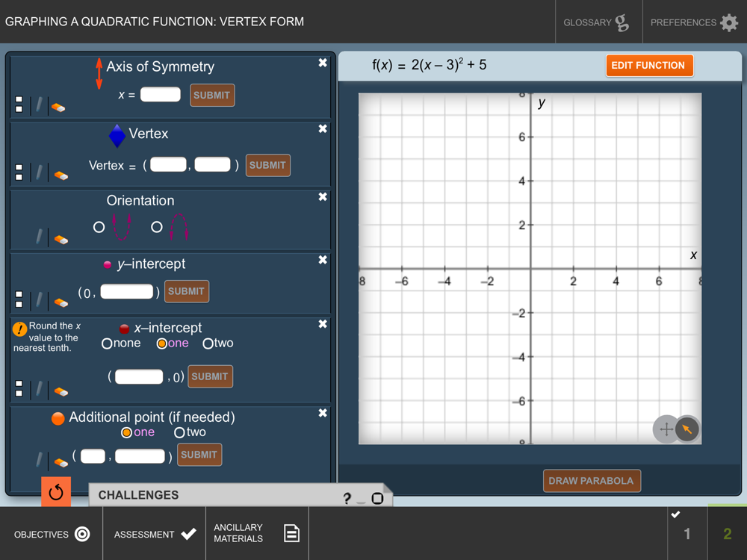The image size is (747, 560).
Task: Select the Vertex eraser tool
Action: pos(61,175)
